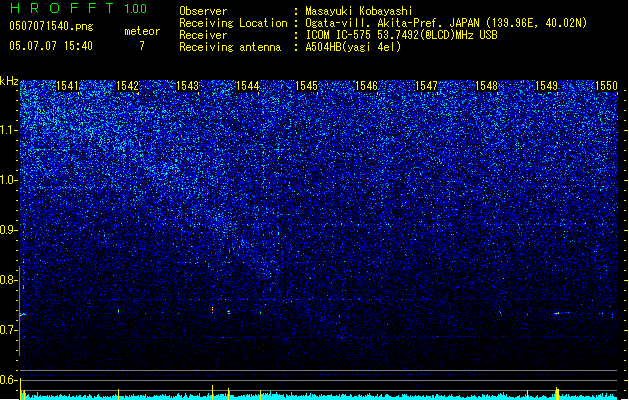Select the name Masayuki Kobayashi
The width and height of the screenshot is (629, 400).
tap(359, 11)
